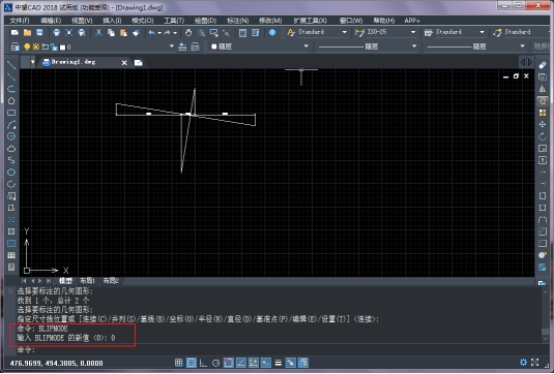Image resolution: width=554 pixels, height=374 pixels.
Task: Click the Undo arrow icon
Action: pos(152,33)
